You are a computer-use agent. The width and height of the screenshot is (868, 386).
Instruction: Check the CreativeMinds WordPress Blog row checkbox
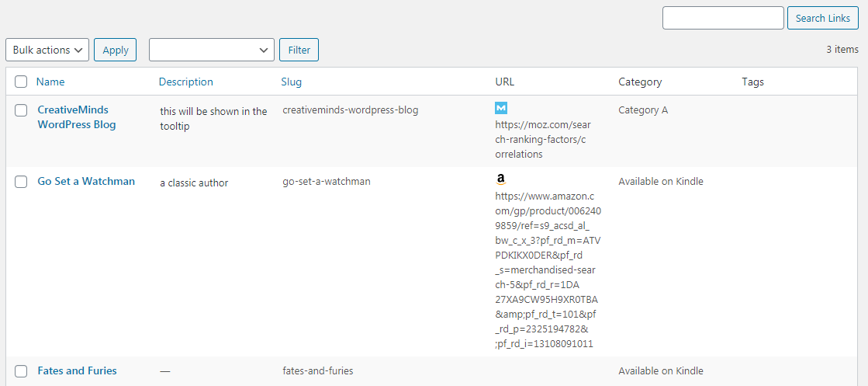[21, 110]
